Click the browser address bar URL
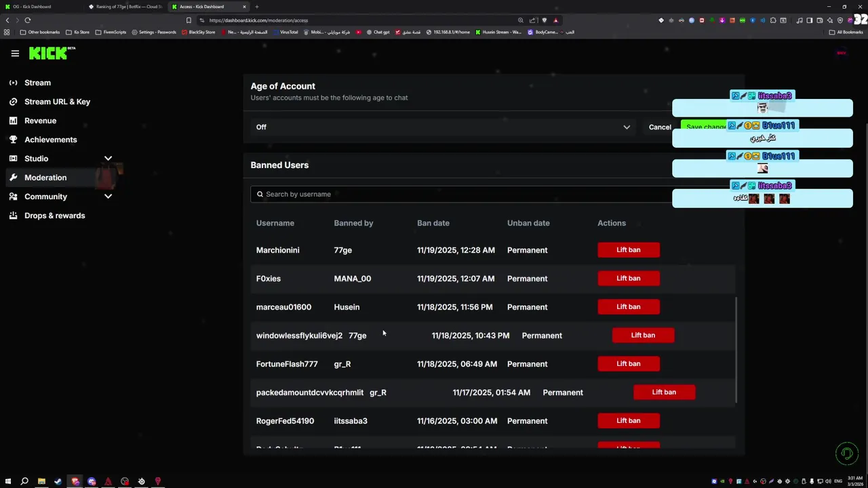This screenshot has height=488, width=868. pyautogui.click(x=258, y=20)
